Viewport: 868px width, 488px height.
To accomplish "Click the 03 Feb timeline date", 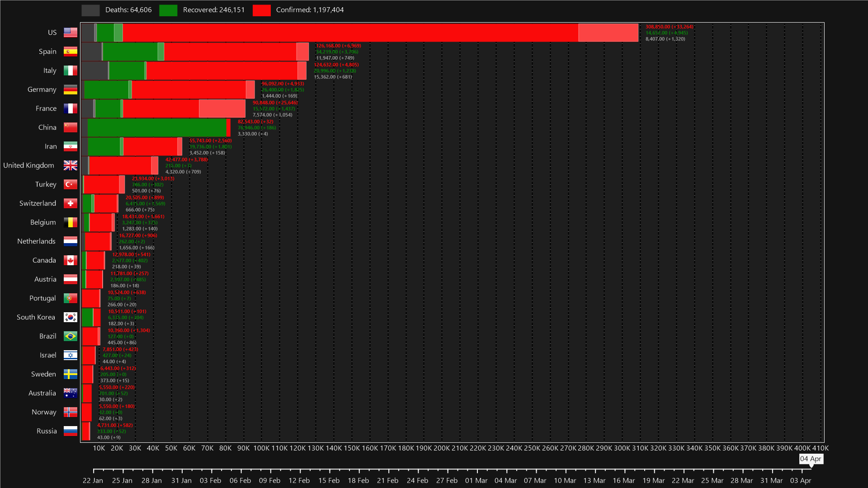I will click(x=211, y=480).
